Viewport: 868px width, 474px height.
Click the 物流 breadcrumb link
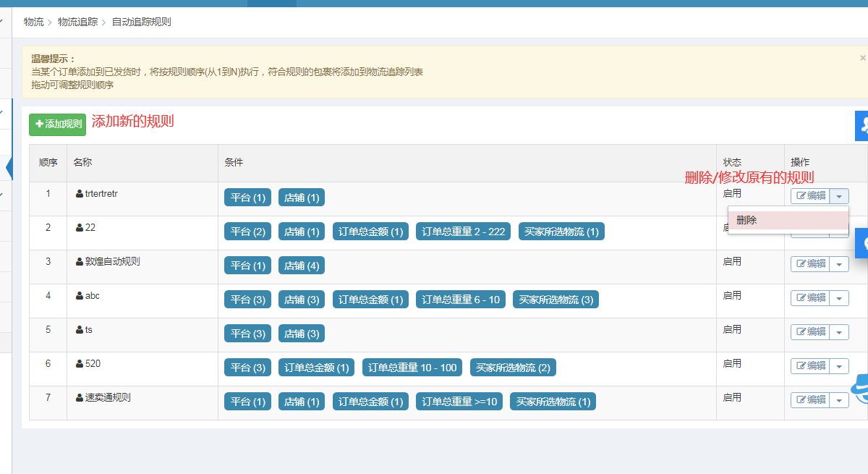click(x=33, y=22)
